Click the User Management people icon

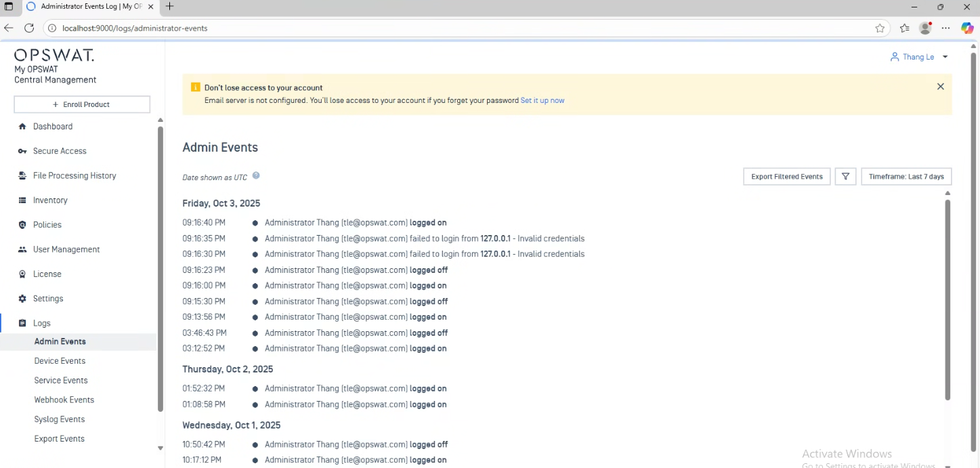[22, 250]
